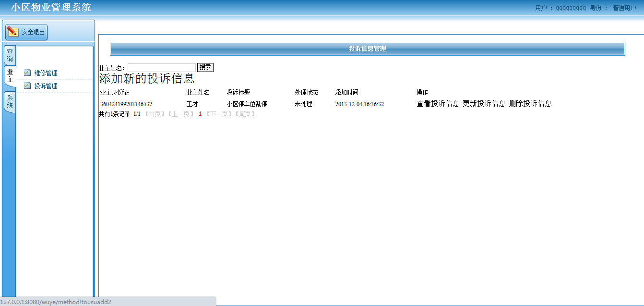Click the 投诉标题 column header

click(x=239, y=92)
